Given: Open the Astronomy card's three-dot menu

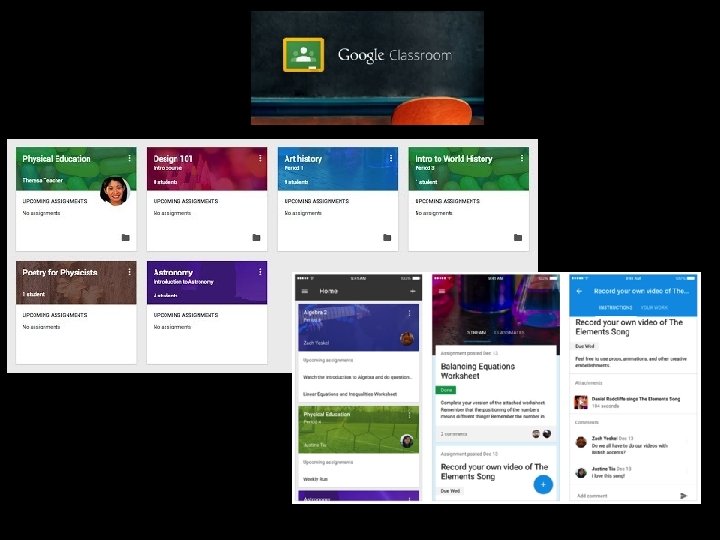Looking at the screenshot, I should (x=260, y=272).
